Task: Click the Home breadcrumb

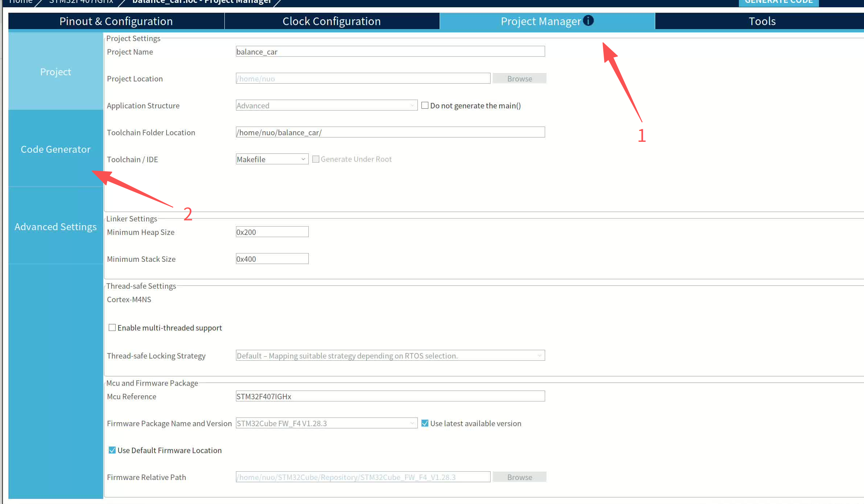Action: coord(21,2)
